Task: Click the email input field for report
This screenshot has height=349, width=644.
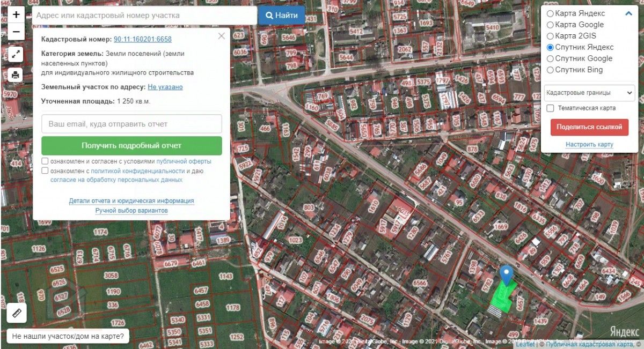Action: (x=131, y=124)
